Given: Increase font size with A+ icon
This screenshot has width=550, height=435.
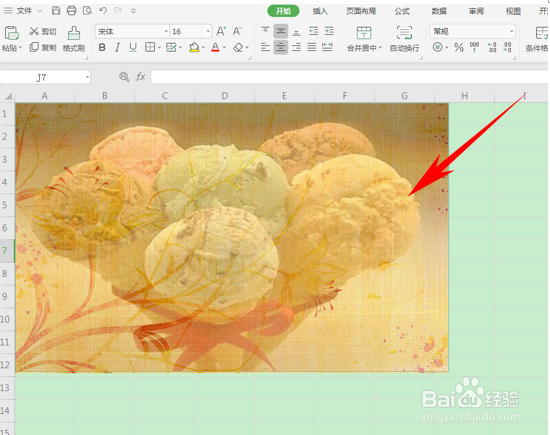Looking at the screenshot, I should tap(221, 31).
